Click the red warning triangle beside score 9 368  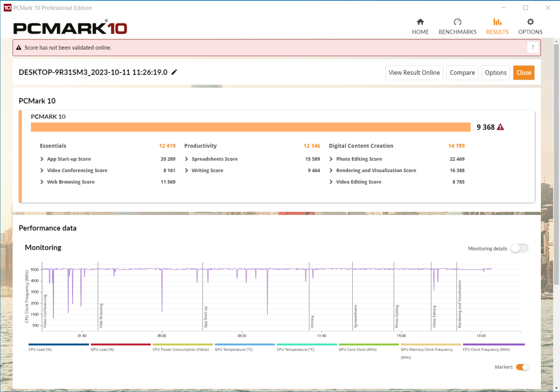(500, 127)
